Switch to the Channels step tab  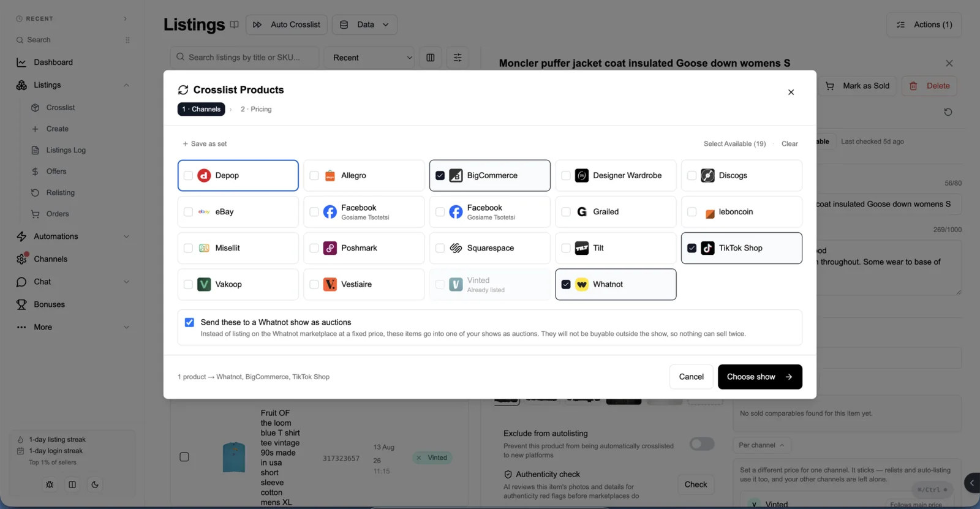[202, 109]
